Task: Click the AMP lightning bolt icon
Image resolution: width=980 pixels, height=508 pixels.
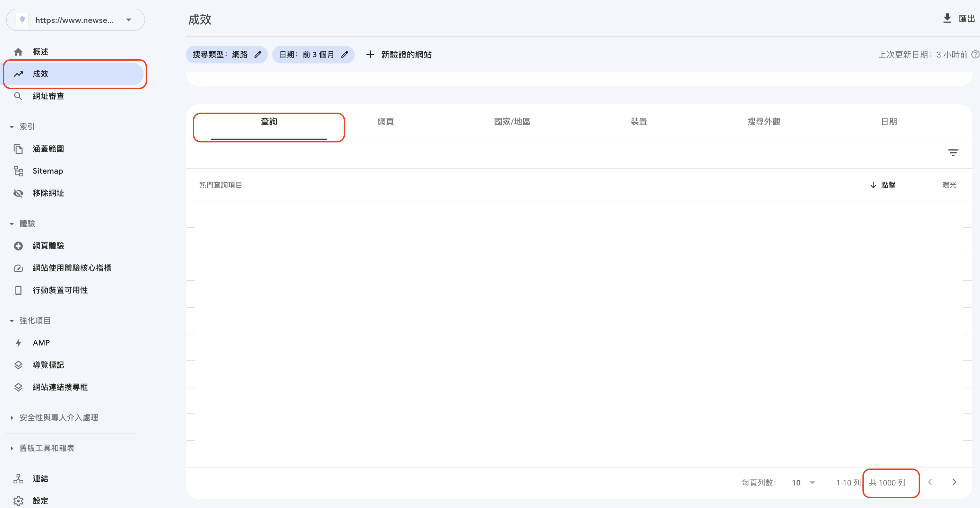Action: (x=18, y=343)
